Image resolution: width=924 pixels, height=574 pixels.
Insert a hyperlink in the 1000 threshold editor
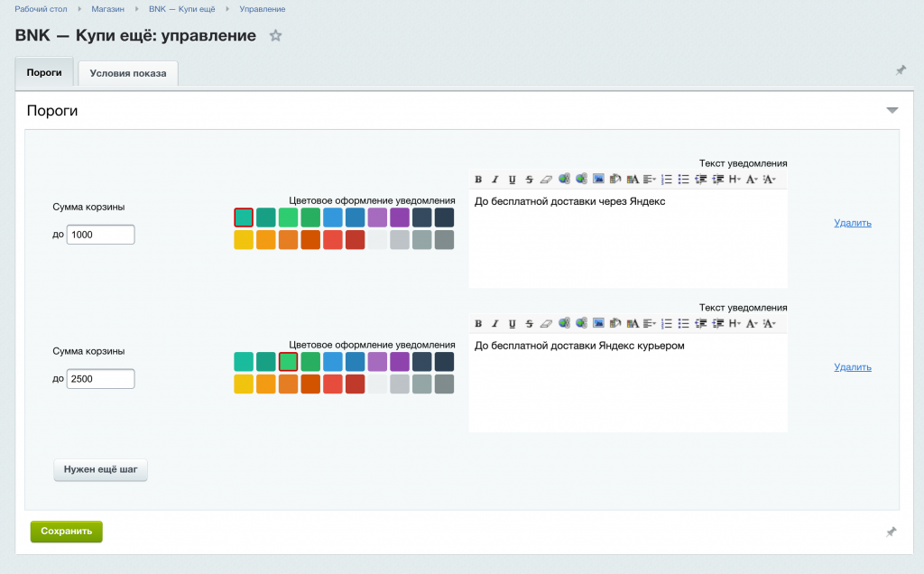click(x=564, y=179)
